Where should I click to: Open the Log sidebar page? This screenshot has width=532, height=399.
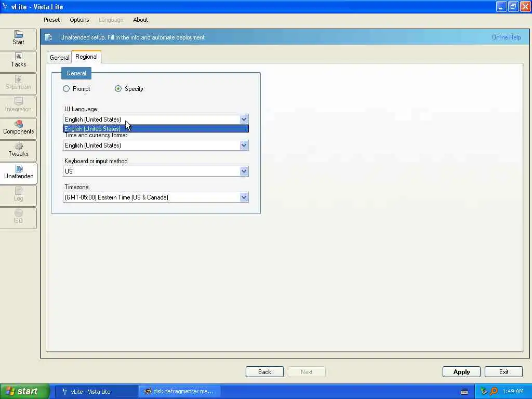18,195
